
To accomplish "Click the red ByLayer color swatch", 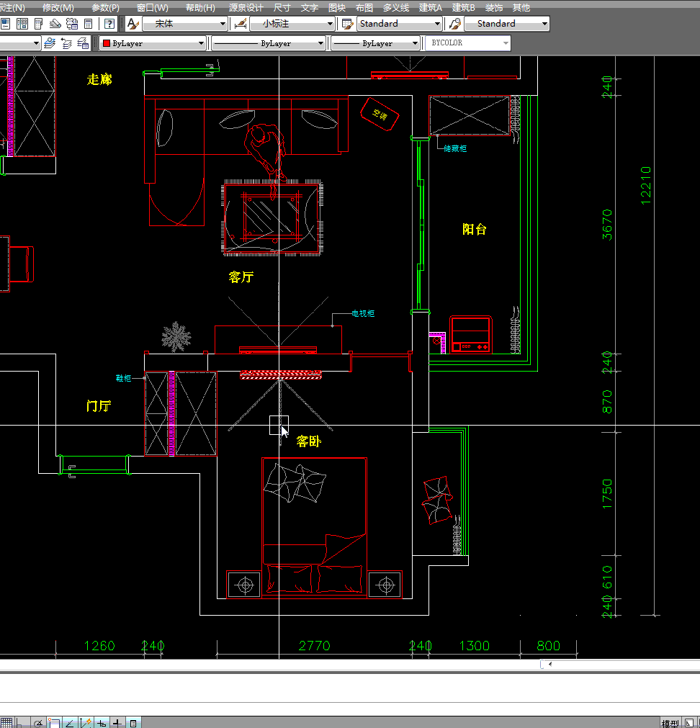I will 106,43.
